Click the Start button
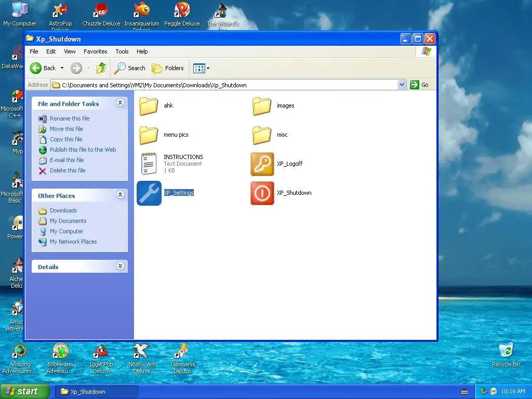 point(25,392)
